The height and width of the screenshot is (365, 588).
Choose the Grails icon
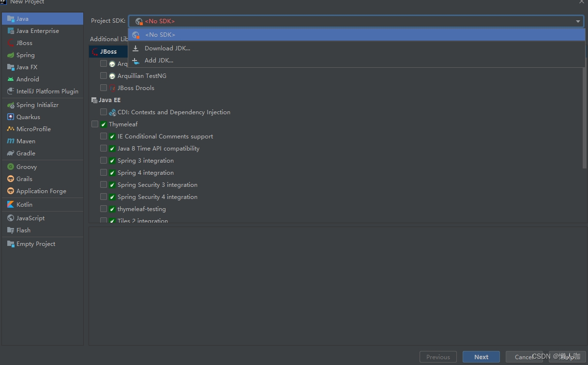pyautogui.click(x=11, y=179)
